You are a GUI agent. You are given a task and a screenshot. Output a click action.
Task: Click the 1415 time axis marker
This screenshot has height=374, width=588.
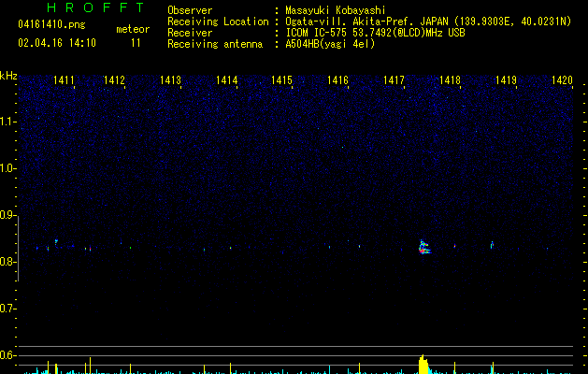point(281,79)
